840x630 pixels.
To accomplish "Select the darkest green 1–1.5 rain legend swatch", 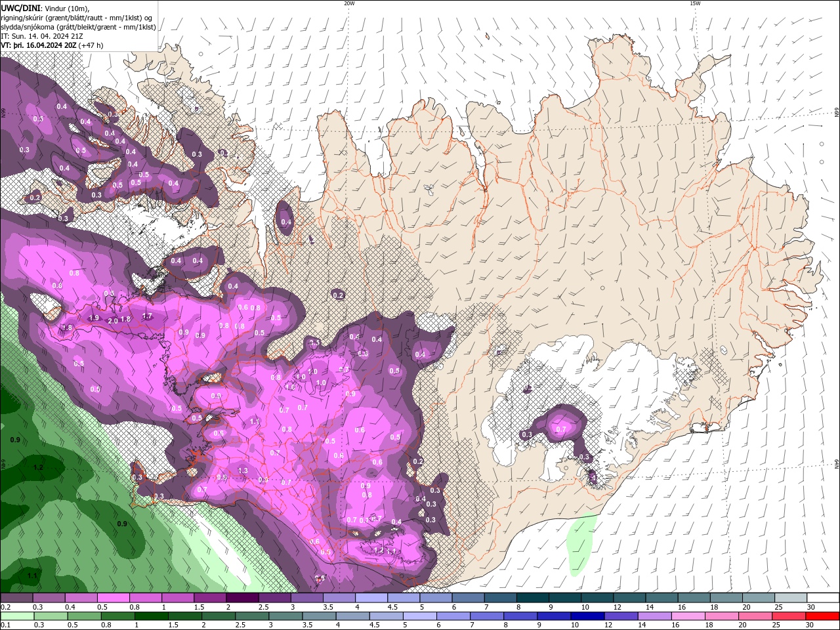I will click(152, 616).
